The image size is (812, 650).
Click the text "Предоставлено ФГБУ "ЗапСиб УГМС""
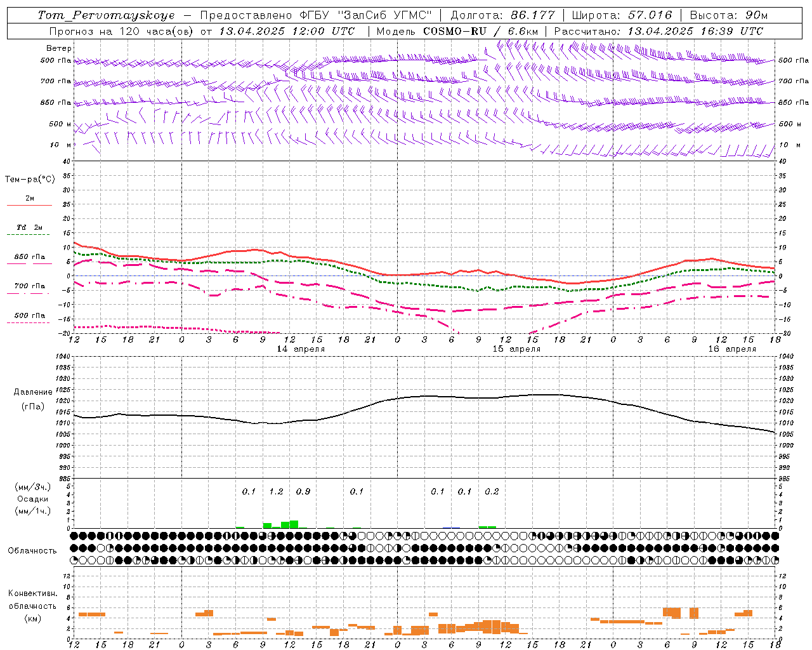pyautogui.click(x=315, y=15)
